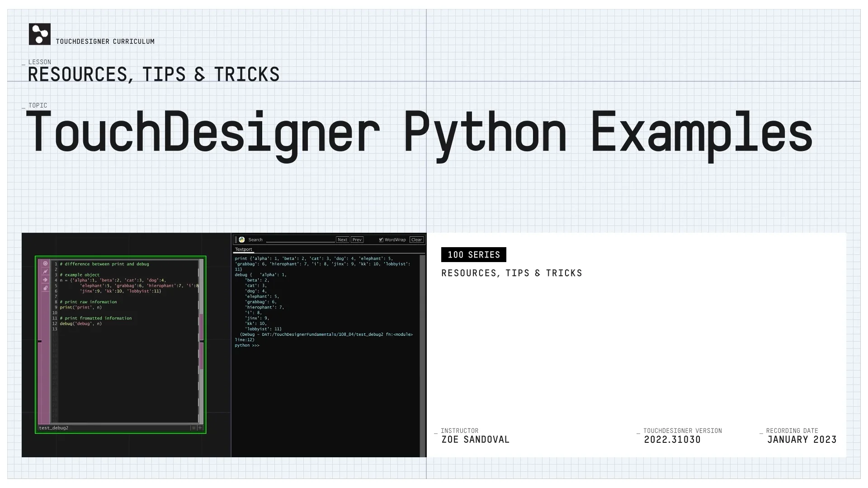Click the test_debug2 node name label
Image resolution: width=868 pixels, height=488 pixels.
[x=54, y=428]
